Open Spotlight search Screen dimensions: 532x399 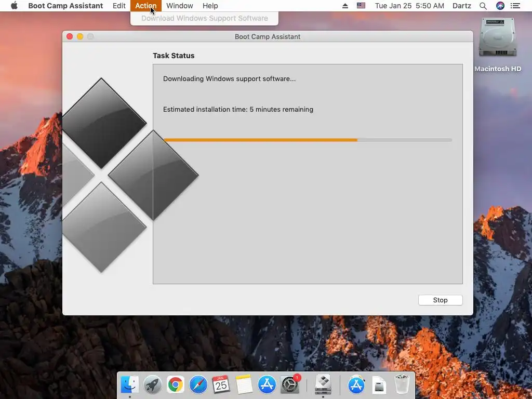[x=483, y=6]
